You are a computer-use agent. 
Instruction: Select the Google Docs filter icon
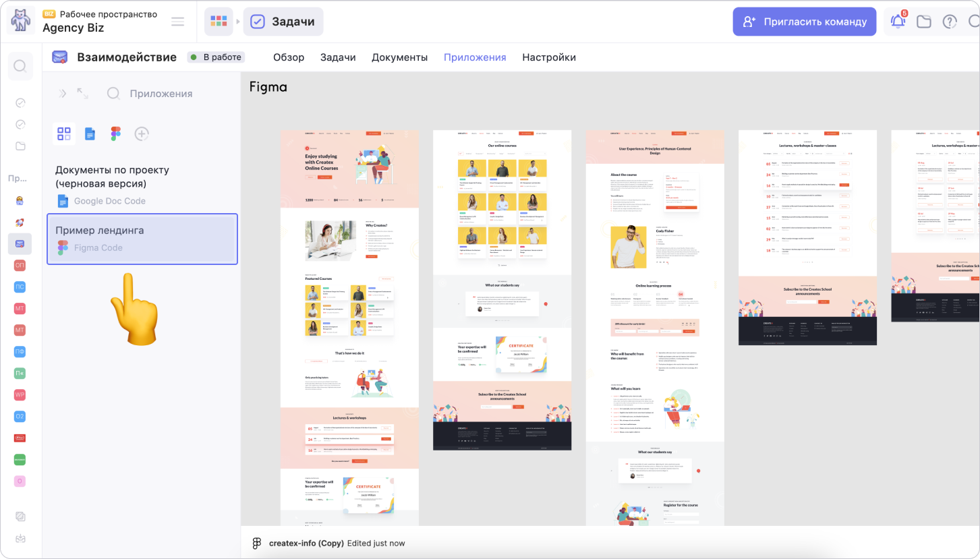tap(90, 134)
